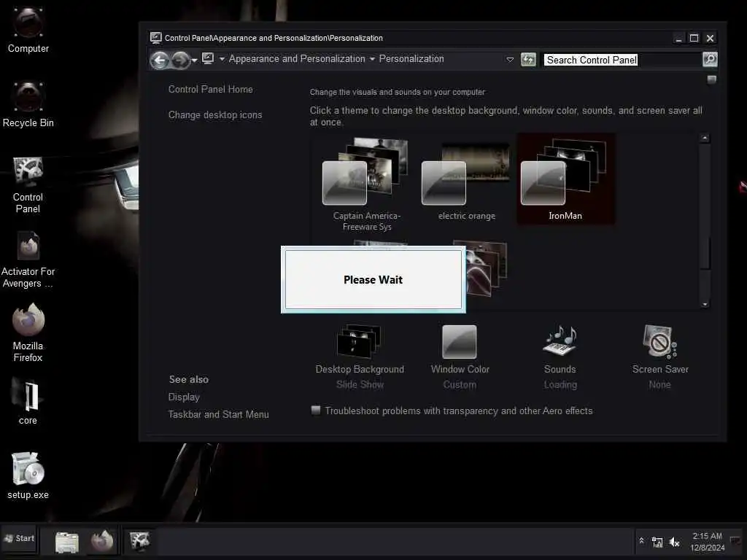Image resolution: width=747 pixels, height=560 pixels.
Task: Open Taskbar and Start Menu link
Action: [x=218, y=414]
